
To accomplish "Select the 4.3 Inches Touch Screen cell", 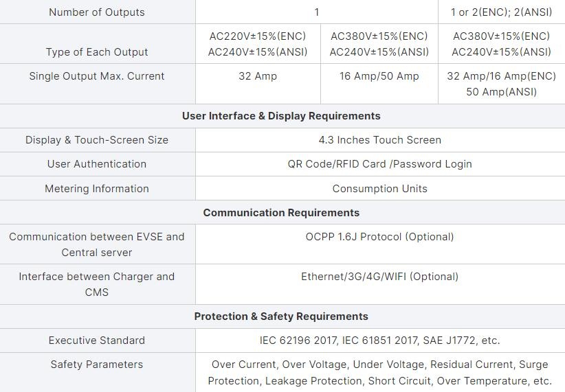I will (380, 140).
